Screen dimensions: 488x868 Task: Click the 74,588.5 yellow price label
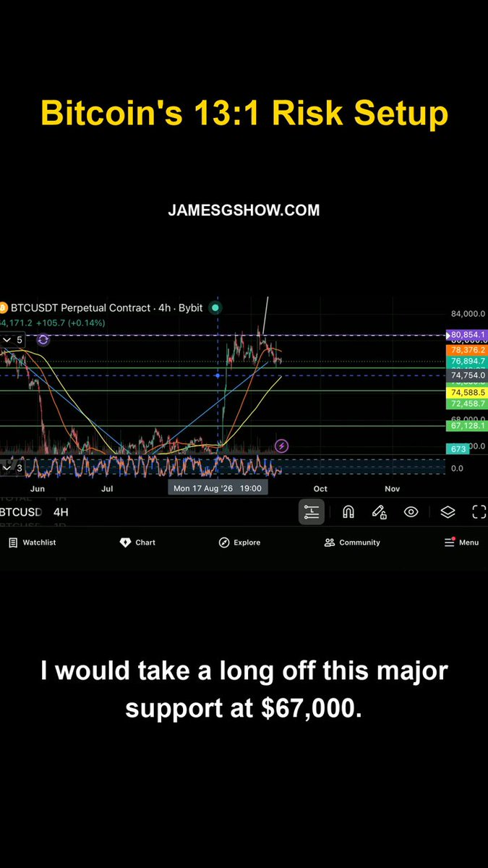coord(468,392)
